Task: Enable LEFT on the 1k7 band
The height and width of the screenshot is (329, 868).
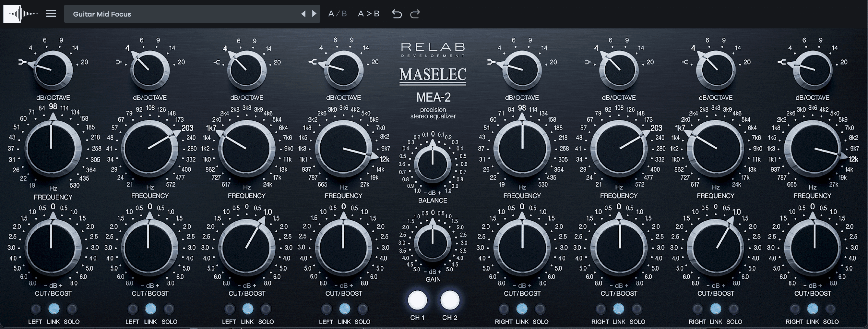Action: click(230, 309)
